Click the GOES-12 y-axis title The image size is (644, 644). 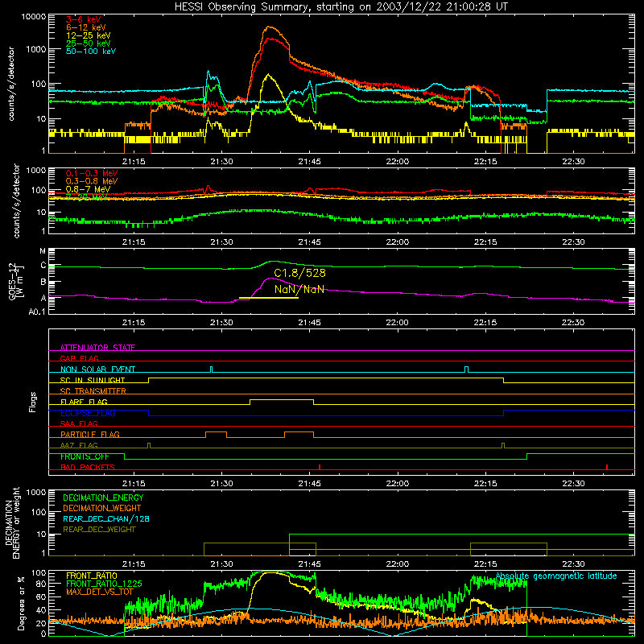pos(15,282)
